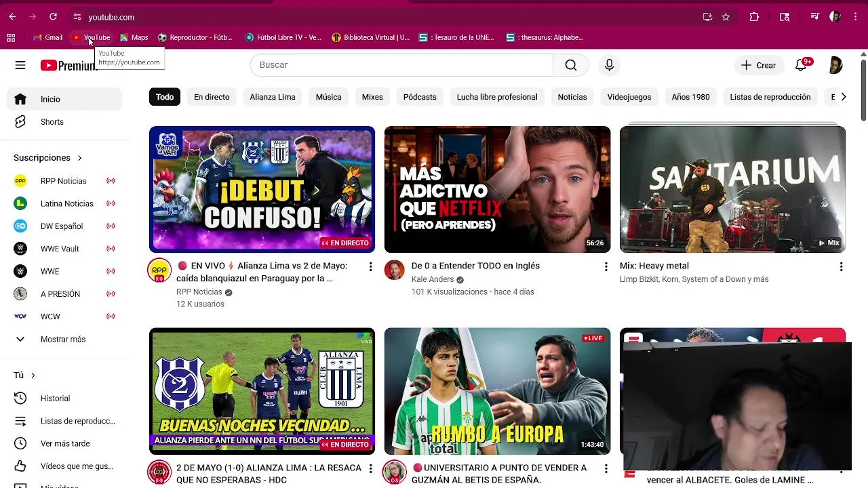The height and width of the screenshot is (488, 868).
Task: Show more category chips with right arrow
Action: [843, 97]
